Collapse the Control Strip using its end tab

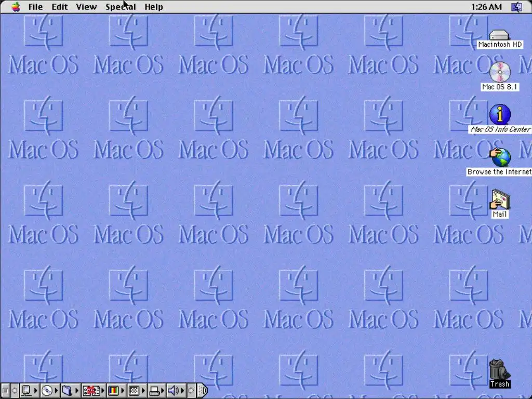(x=202, y=391)
